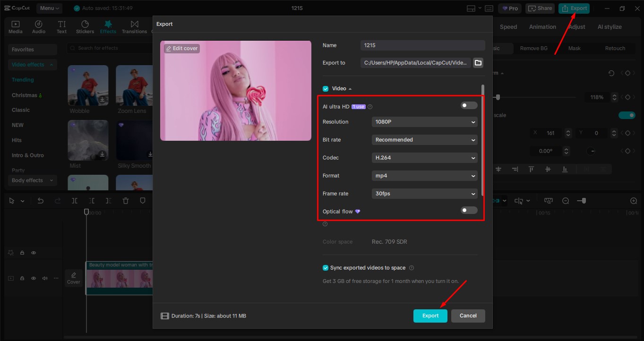Turn on Optical flow
Image resolution: width=644 pixels, height=341 pixels.
468,210
